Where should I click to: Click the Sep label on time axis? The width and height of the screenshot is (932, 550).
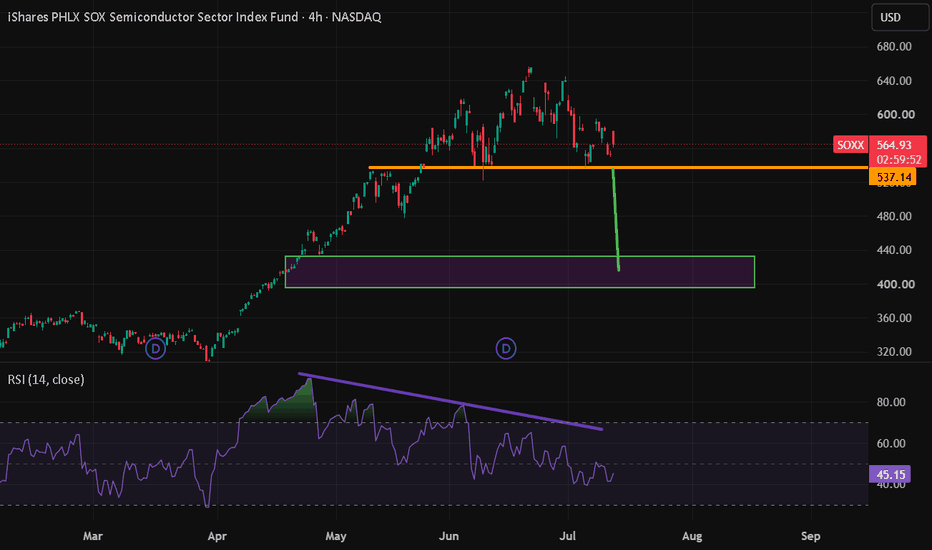pyautogui.click(x=810, y=536)
